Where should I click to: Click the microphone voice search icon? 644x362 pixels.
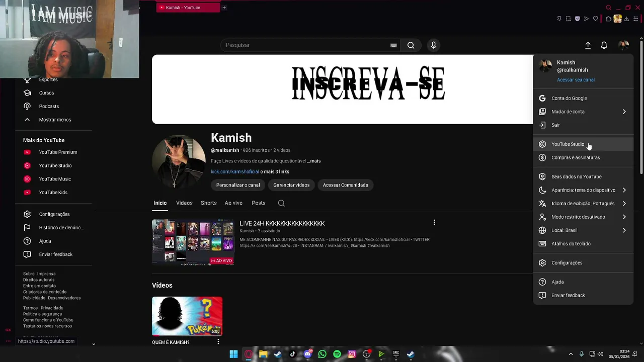coord(433,45)
